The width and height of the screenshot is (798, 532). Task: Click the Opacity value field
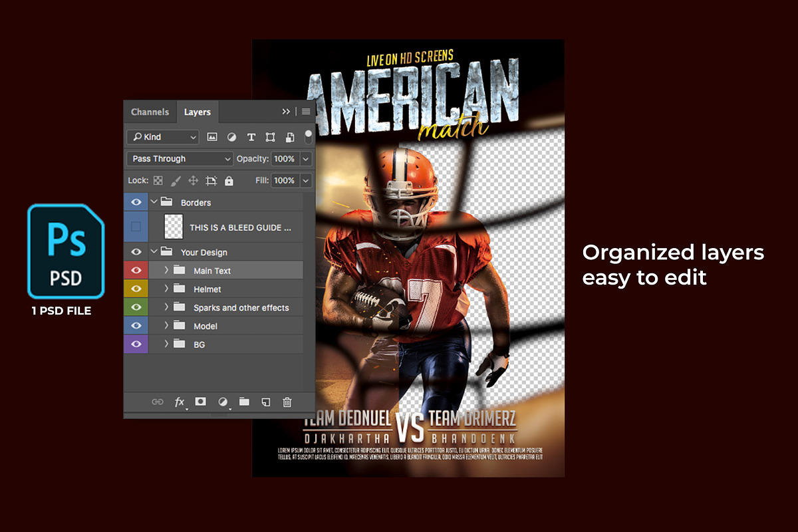285,159
